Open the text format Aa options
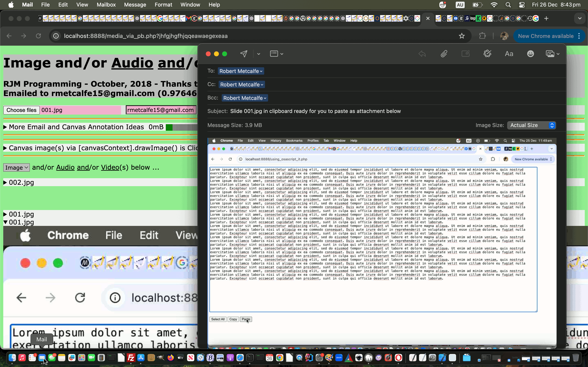This screenshot has height=367, width=588. (x=509, y=54)
